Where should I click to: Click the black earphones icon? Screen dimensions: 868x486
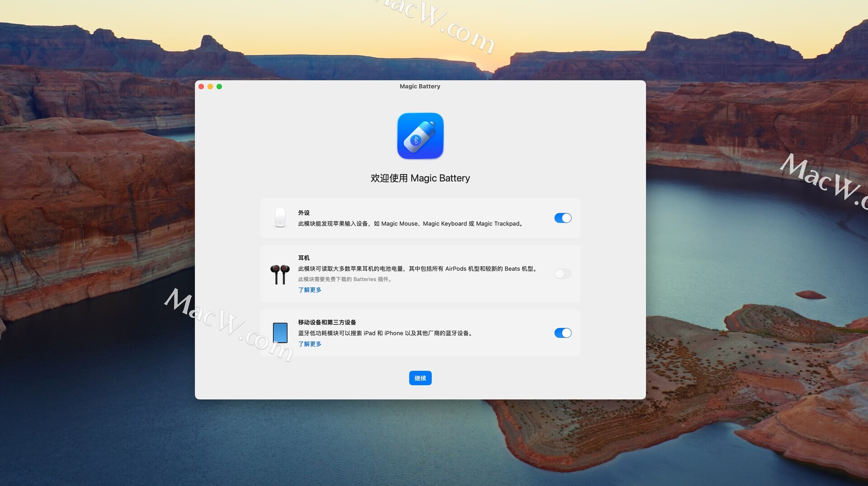pos(280,274)
